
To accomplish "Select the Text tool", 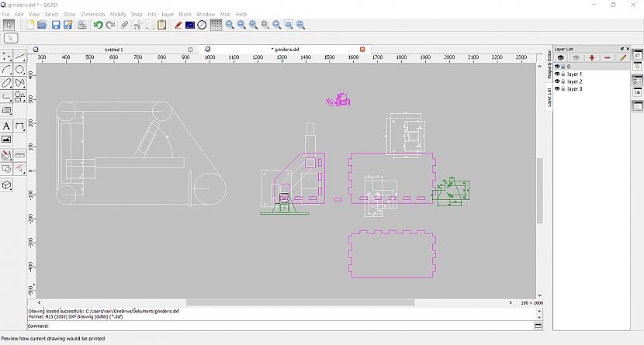I will pos(6,126).
